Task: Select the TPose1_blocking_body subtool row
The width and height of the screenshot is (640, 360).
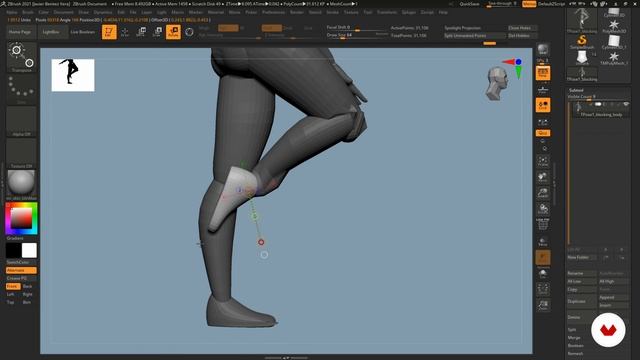Action: [601, 110]
